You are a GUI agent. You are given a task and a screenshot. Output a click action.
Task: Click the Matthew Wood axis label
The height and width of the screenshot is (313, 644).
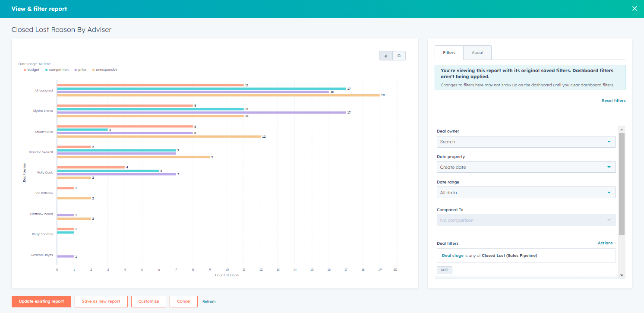(41, 214)
